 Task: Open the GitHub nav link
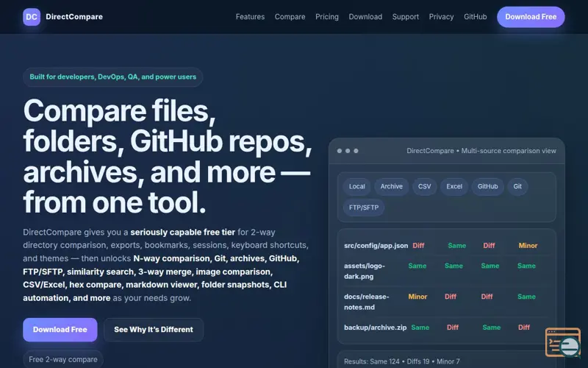tap(476, 17)
